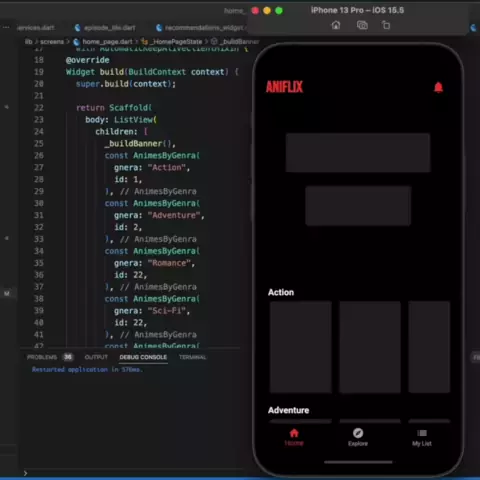
Task: Switch to the episode_tile.dart editor tab
Action: [x=105, y=28]
